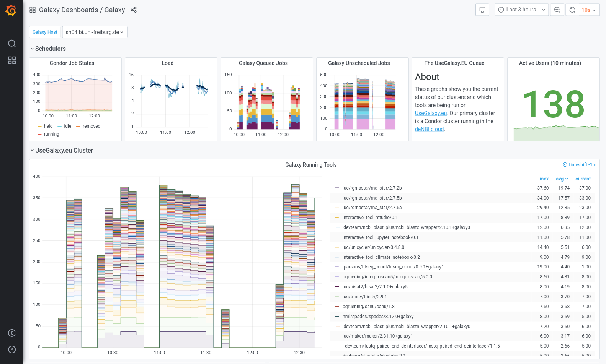The width and height of the screenshot is (606, 364).
Task: Sort legend by current column
Action: click(x=583, y=179)
